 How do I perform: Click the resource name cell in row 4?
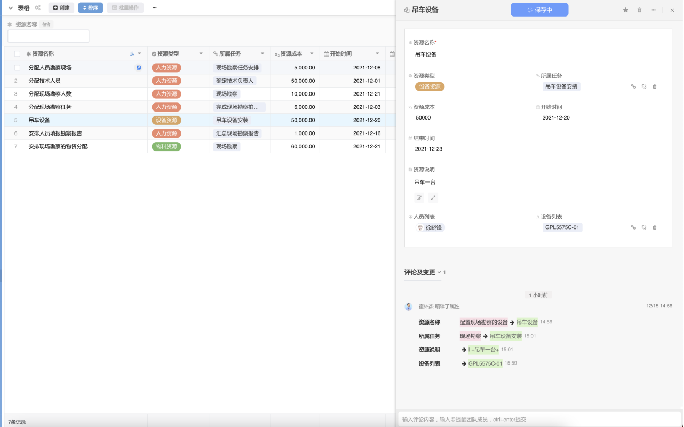pyautogui.click(x=50, y=107)
